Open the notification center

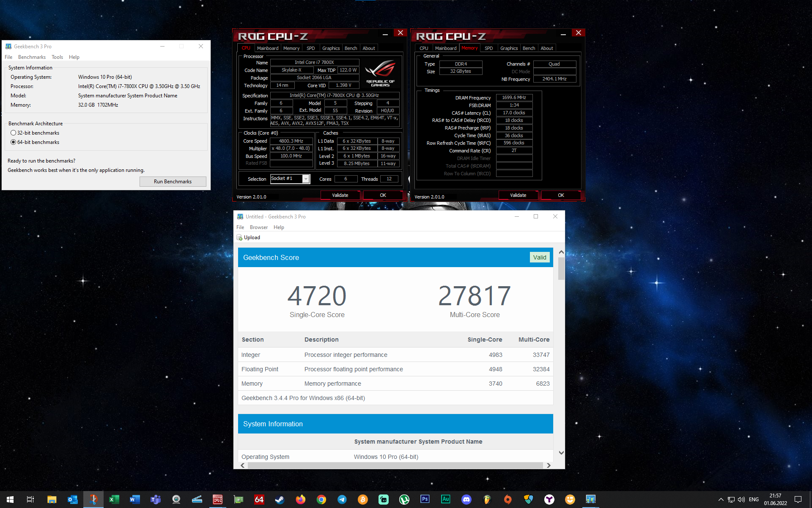pyautogui.click(x=798, y=500)
